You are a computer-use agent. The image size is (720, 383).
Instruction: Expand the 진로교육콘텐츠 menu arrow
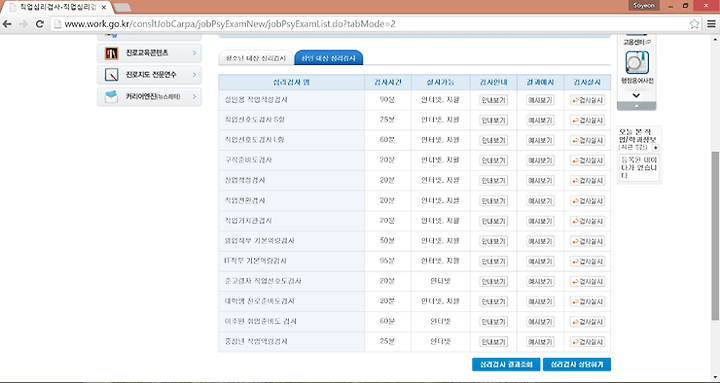coord(194,53)
